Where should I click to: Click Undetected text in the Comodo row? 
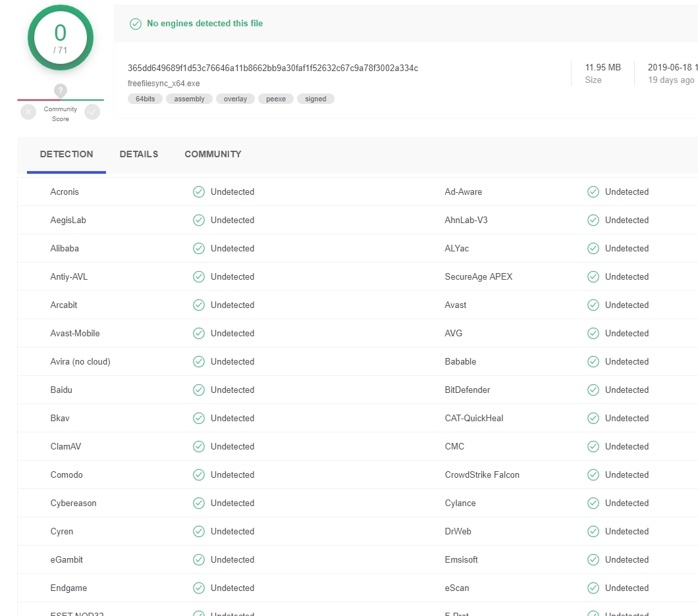point(232,475)
